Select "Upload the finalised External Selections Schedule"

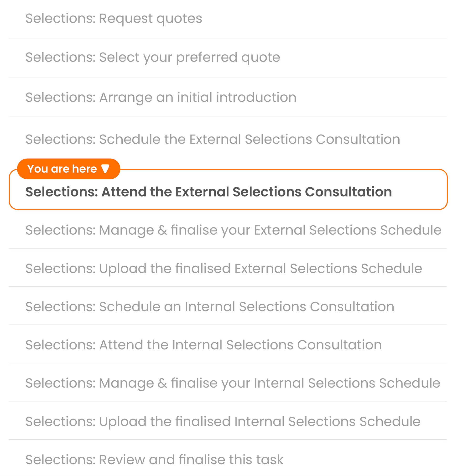click(224, 268)
